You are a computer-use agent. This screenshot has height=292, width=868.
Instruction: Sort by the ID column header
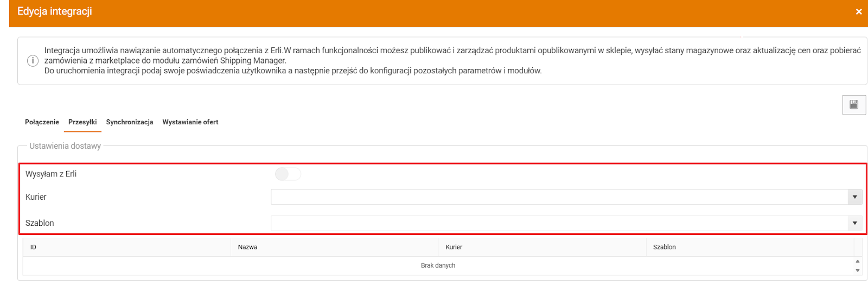[x=127, y=247]
